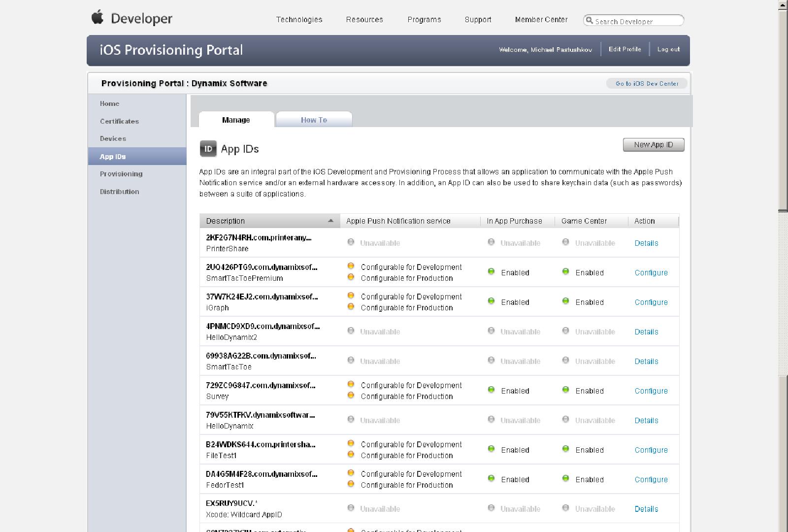Image resolution: width=788 pixels, height=532 pixels.
Task: Click iGraph Game Center green status dot
Action: coord(565,301)
